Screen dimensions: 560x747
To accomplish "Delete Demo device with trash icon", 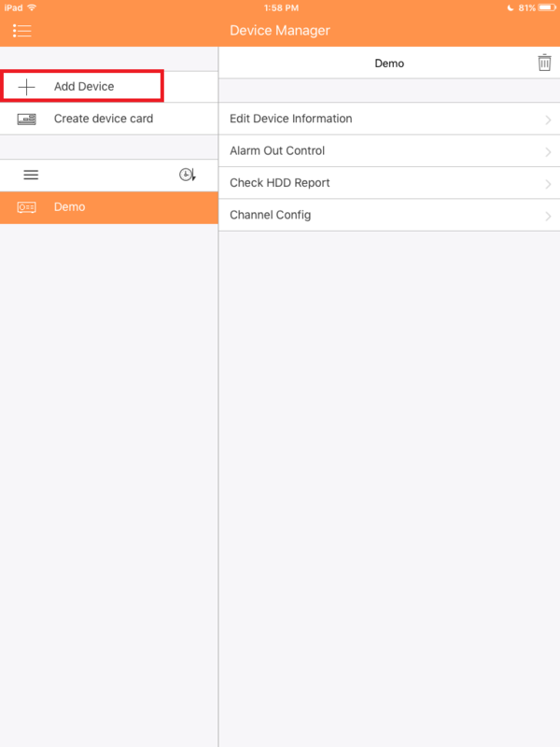I will (x=544, y=63).
